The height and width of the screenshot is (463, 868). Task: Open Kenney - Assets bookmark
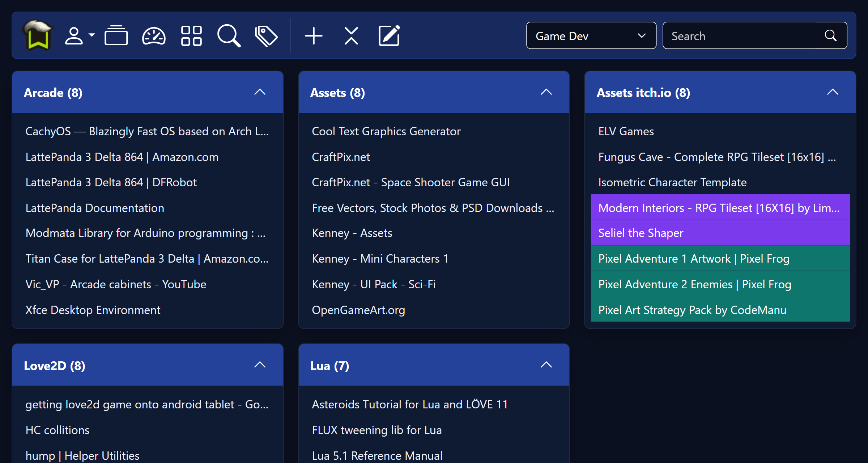click(352, 233)
